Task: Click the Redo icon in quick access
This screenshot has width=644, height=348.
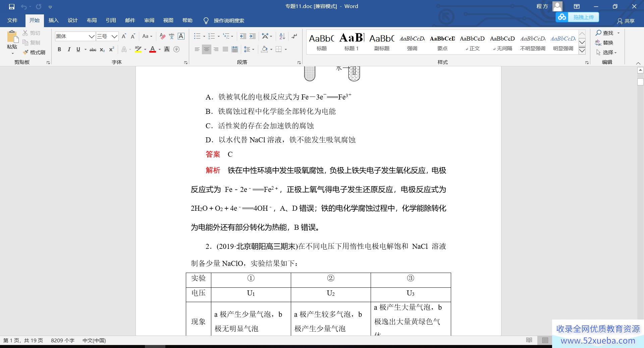Action: point(39,7)
